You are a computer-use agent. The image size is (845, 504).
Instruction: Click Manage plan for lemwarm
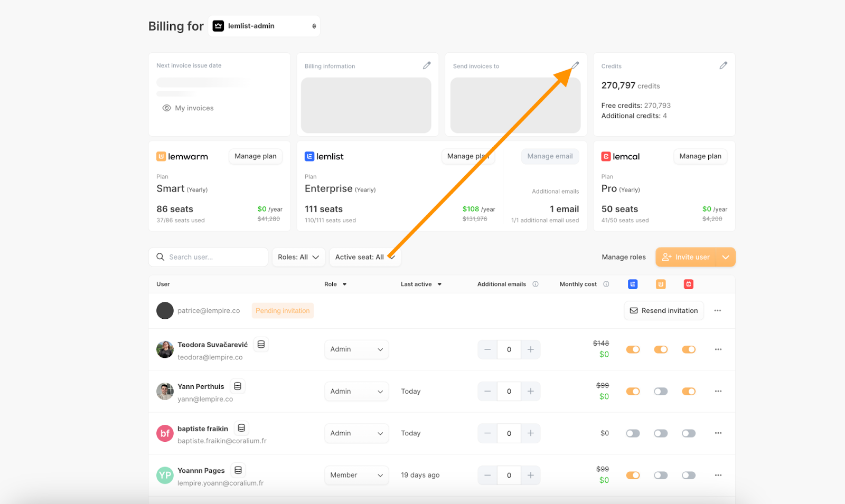click(x=255, y=156)
